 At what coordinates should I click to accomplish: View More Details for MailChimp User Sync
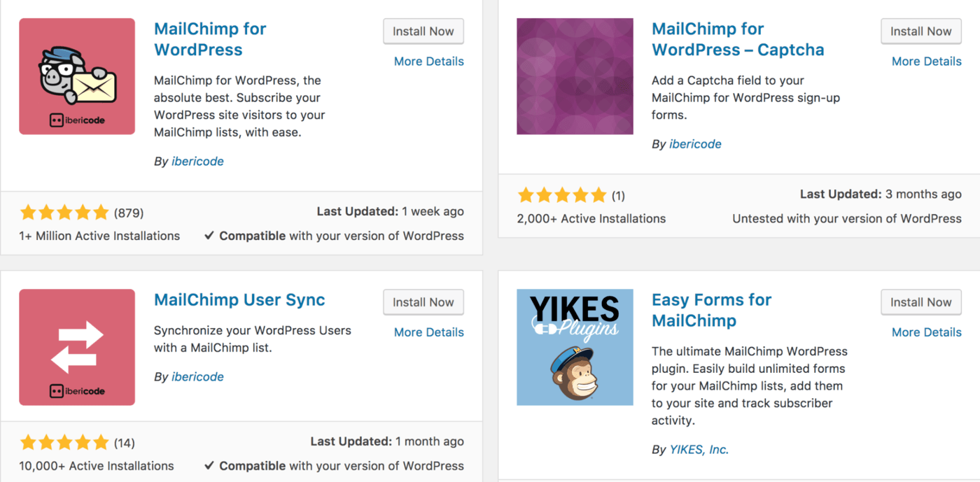429,332
